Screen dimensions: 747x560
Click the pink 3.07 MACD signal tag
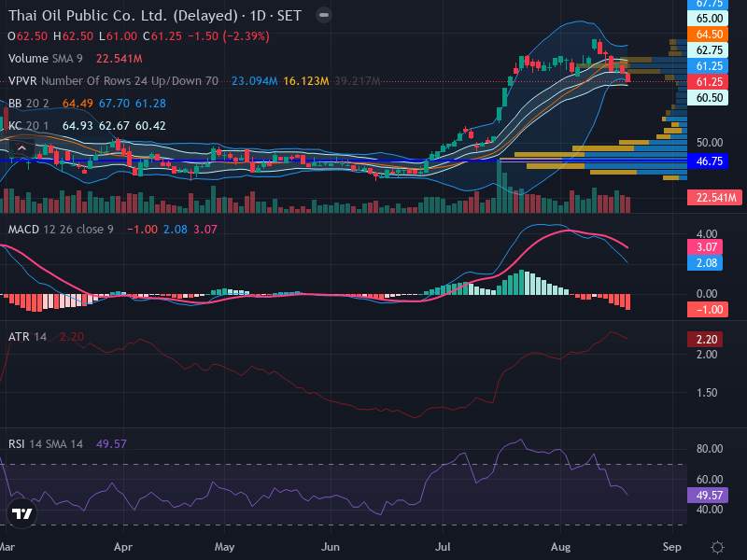click(x=705, y=247)
